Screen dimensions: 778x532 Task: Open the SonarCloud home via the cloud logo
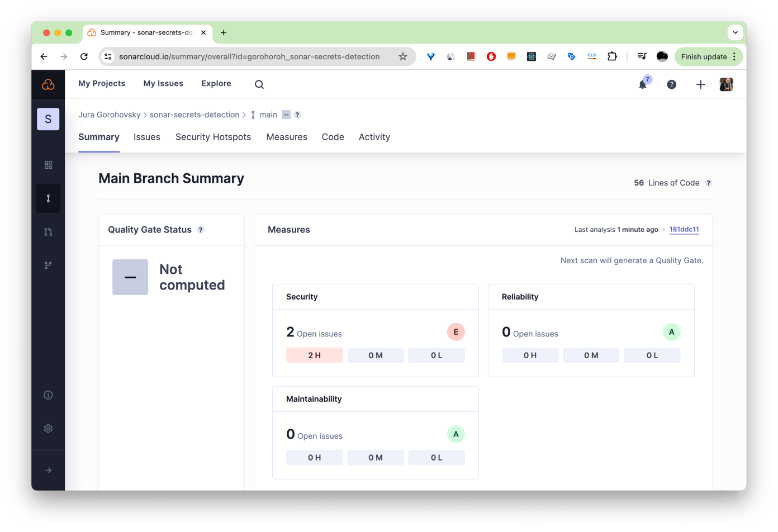[x=48, y=84]
